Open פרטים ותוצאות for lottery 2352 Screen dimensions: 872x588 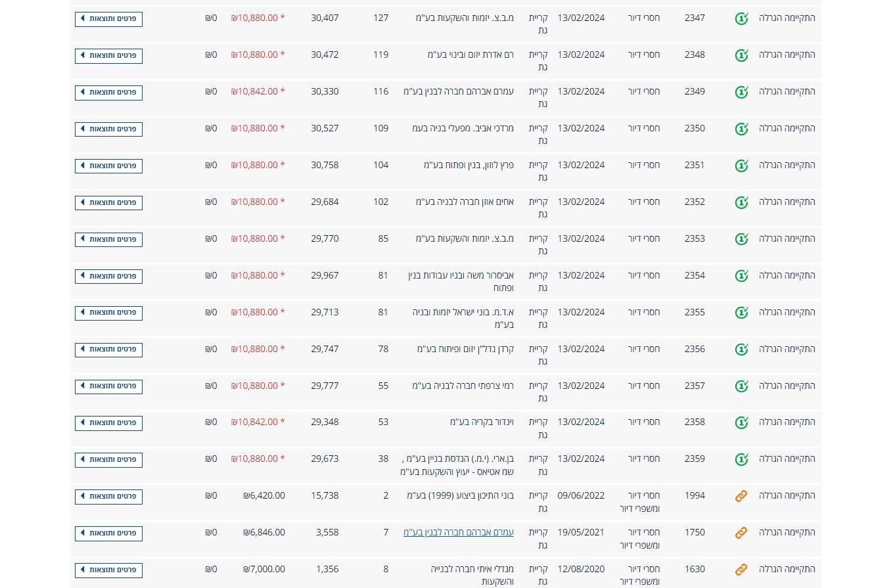point(108,202)
